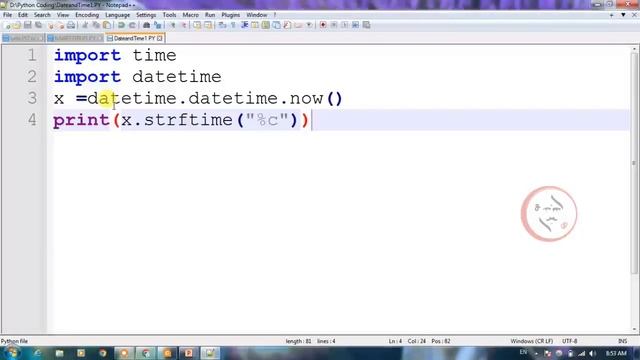Click the Run Macro Multiple Times icon

pos(356,25)
